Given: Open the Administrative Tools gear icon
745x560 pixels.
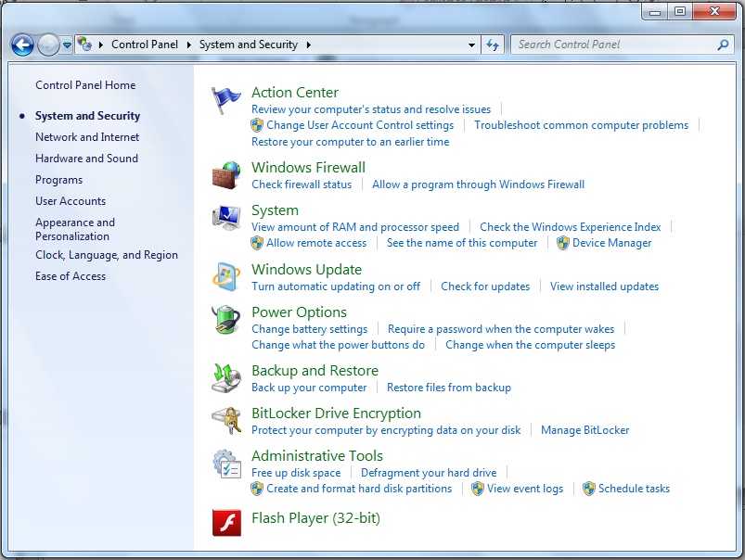Looking at the screenshot, I should tap(226, 464).
